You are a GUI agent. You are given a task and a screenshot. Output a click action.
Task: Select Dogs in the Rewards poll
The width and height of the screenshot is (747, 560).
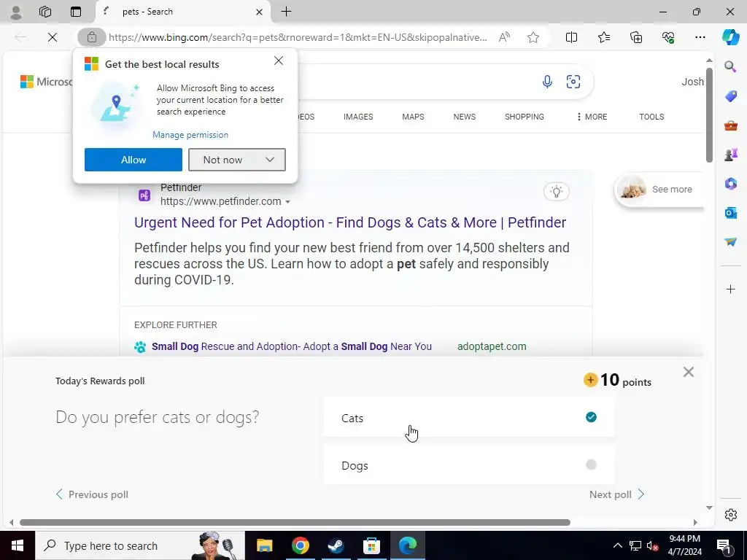click(469, 464)
